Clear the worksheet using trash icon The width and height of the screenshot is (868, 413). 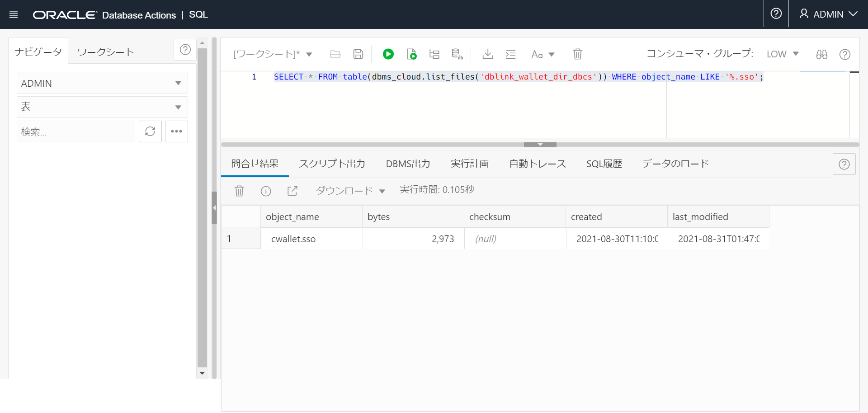577,54
